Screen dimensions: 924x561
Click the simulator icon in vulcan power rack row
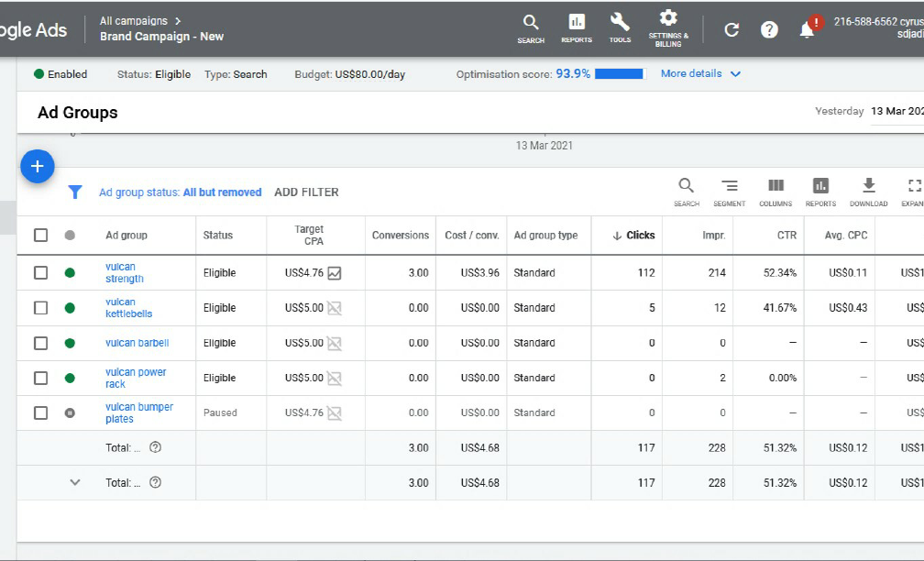[x=334, y=378]
